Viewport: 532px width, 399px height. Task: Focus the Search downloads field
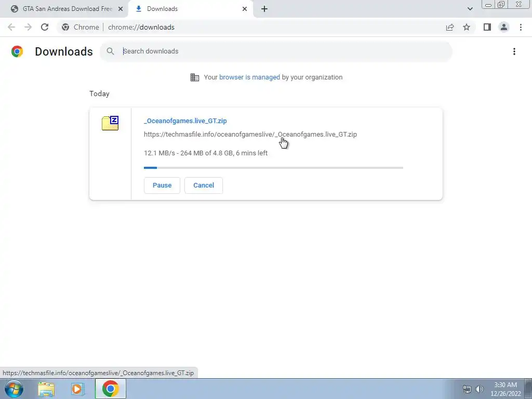coord(276,51)
